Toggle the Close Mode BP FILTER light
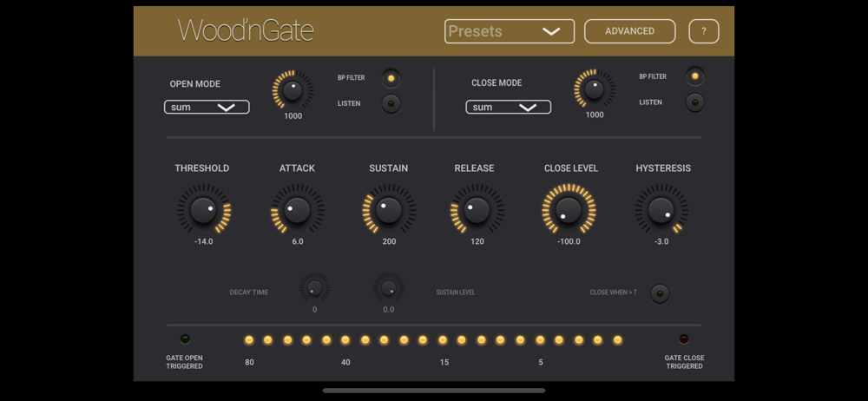The width and height of the screenshot is (868, 401). point(694,76)
